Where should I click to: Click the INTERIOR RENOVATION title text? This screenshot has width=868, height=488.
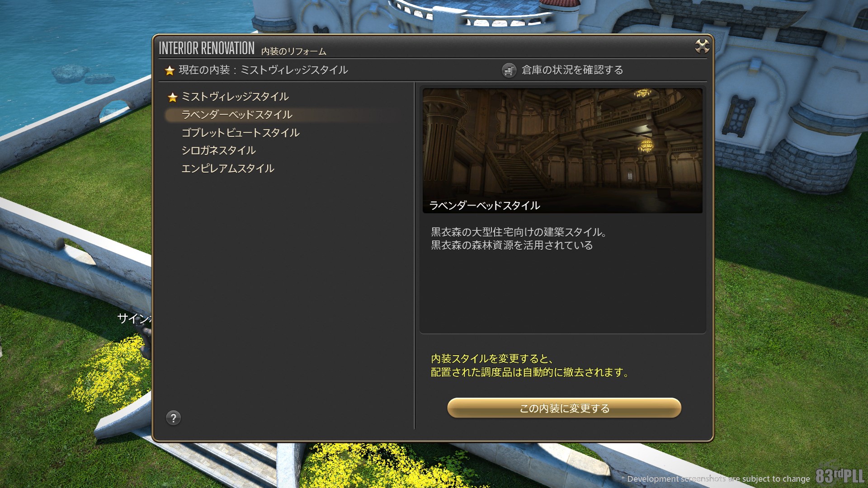coord(207,48)
